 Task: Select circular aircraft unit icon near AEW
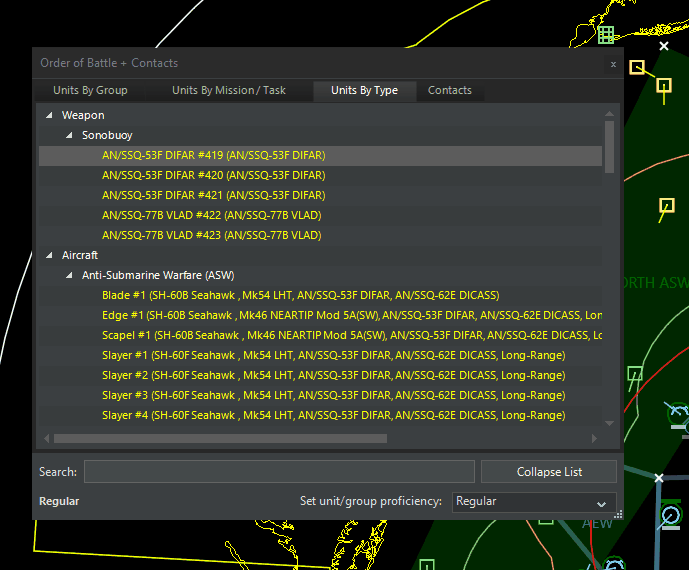pos(671,515)
